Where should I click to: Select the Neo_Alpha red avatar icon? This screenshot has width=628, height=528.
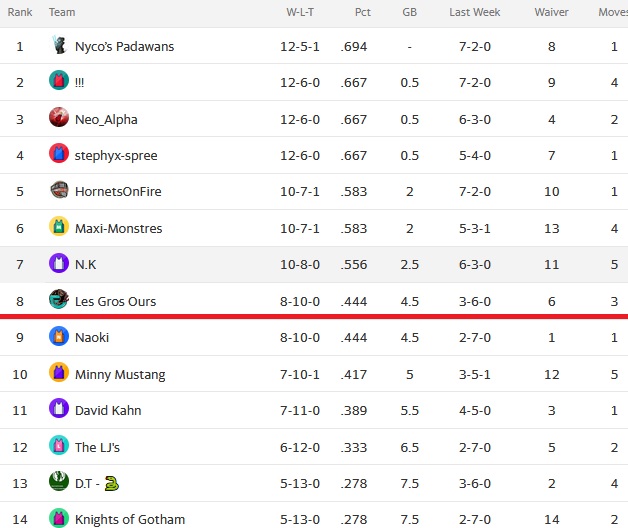[x=59, y=117]
